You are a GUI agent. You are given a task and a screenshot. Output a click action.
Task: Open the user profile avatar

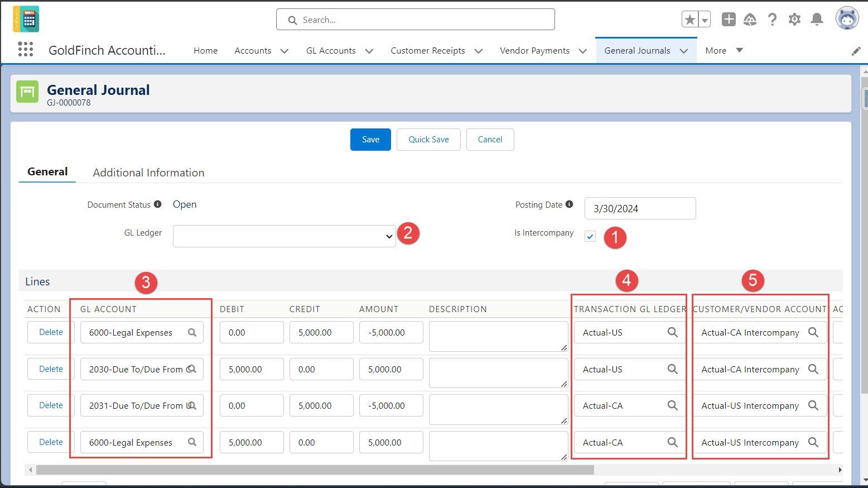pos(847,18)
